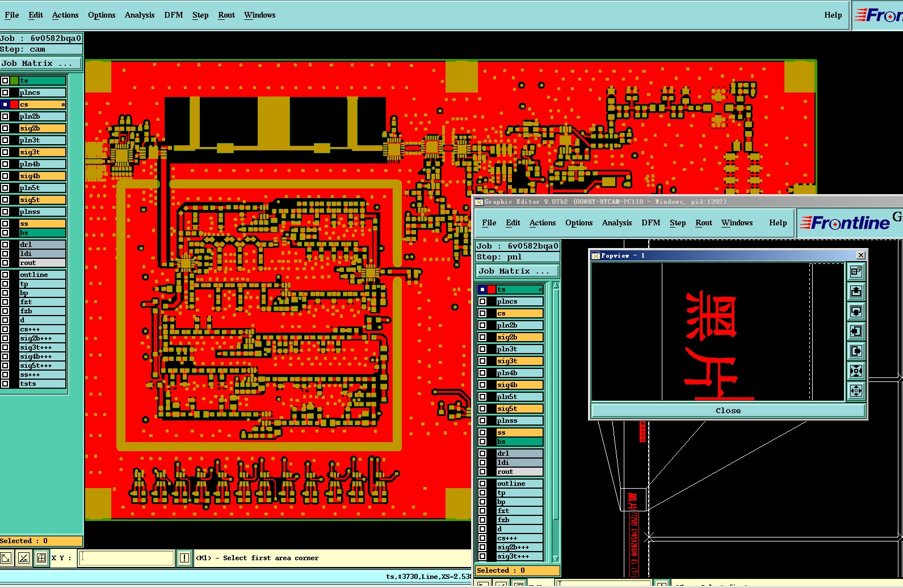Select sig5t+++ layer row in cam window
This screenshot has height=588, width=903.
click(x=42, y=366)
